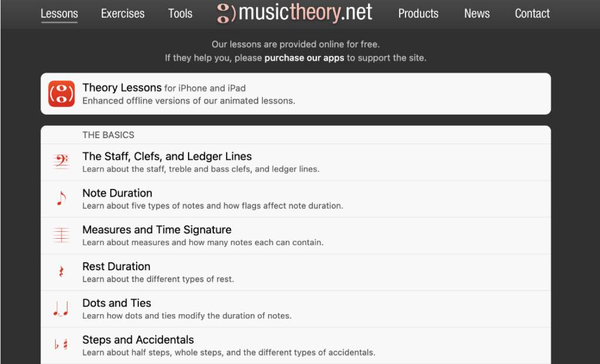Click the quarter rest icon
Screen dimensions: 600x364
[x=61, y=272]
